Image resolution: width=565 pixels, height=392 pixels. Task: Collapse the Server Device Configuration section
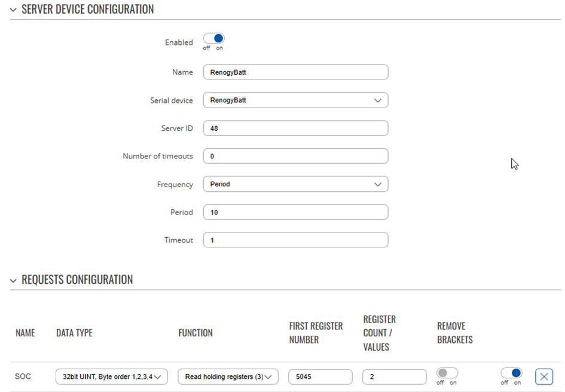click(x=13, y=10)
